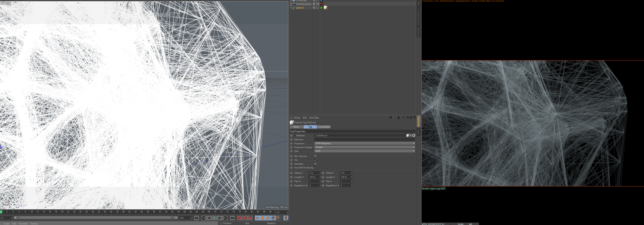
Task: Enable the Seamless checkbox
Action: pos(315,164)
